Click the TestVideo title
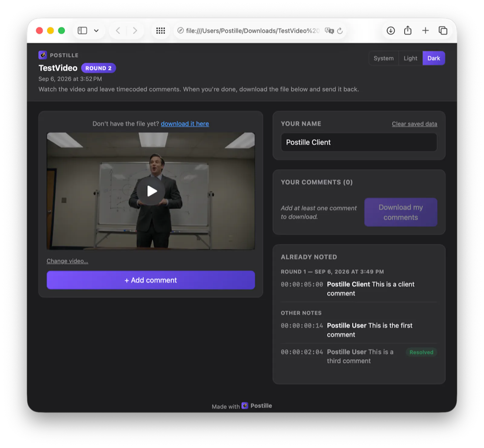Viewport: 484px width, 448px height. 58,68
